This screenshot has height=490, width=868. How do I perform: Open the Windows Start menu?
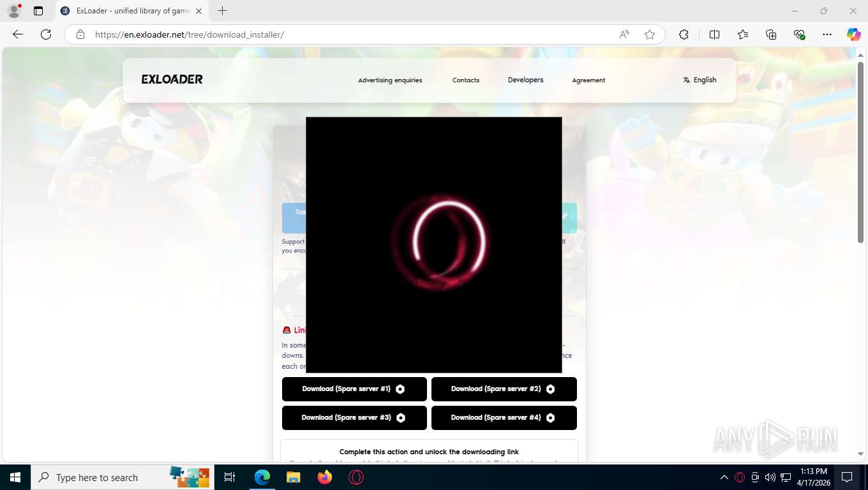click(x=15, y=477)
